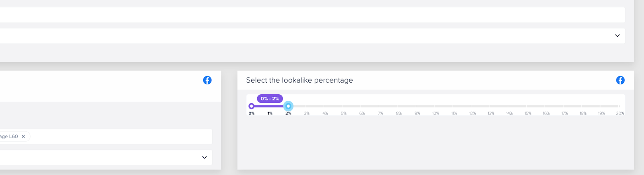Viewport: 644px width, 175px height.
Task: Set the lookalike slider to 10%
Action: 436,106
